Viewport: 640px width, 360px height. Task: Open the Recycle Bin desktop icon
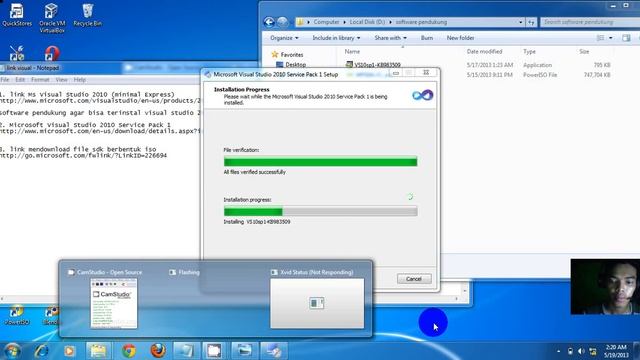point(87,15)
